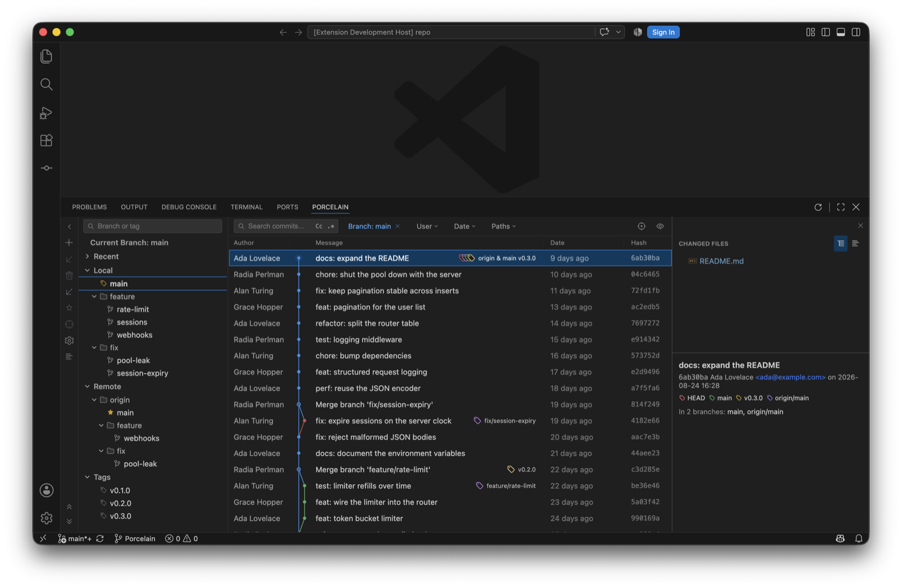Open remote window indicator in status bar
The height and width of the screenshot is (588, 902).
coord(43,538)
